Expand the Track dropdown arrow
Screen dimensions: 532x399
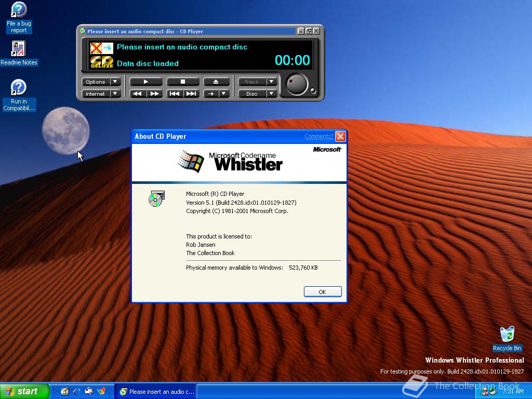[271, 82]
